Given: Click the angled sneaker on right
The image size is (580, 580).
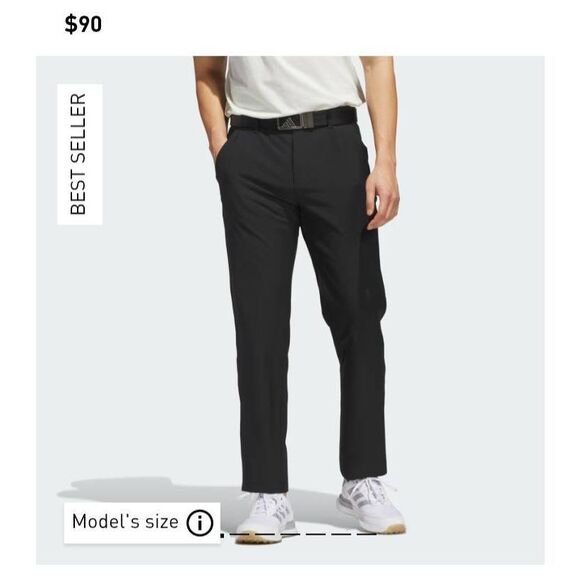Looking at the screenshot, I should (x=372, y=504).
